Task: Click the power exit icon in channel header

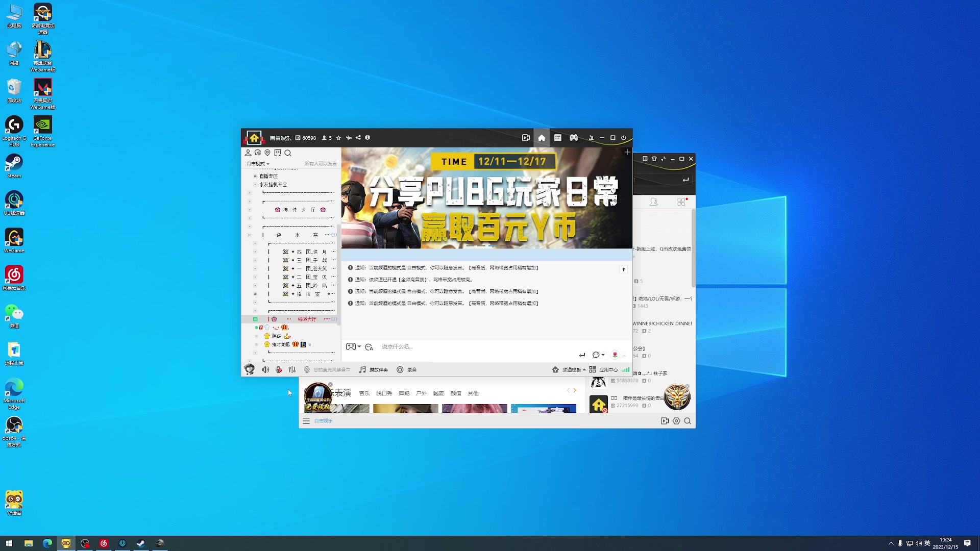Action: [x=623, y=138]
